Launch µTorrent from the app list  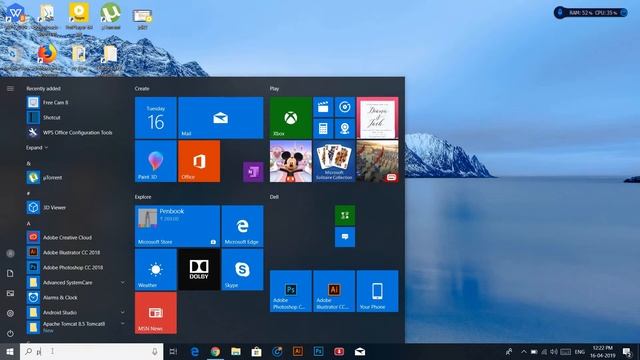pos(76,178)
